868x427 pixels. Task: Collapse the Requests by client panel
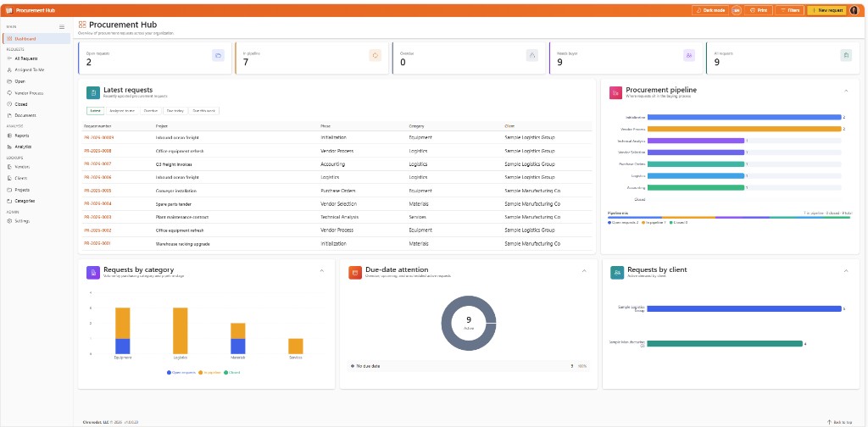[x=846, y=270]
